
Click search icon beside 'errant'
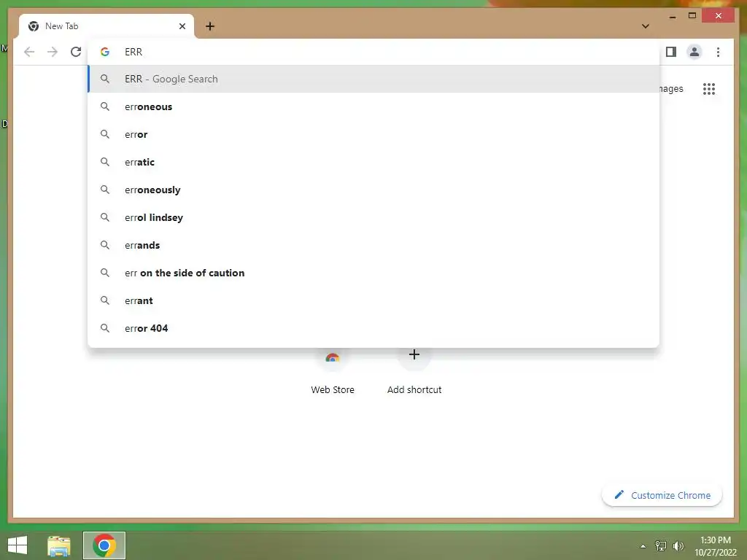[x=105, y=300]
